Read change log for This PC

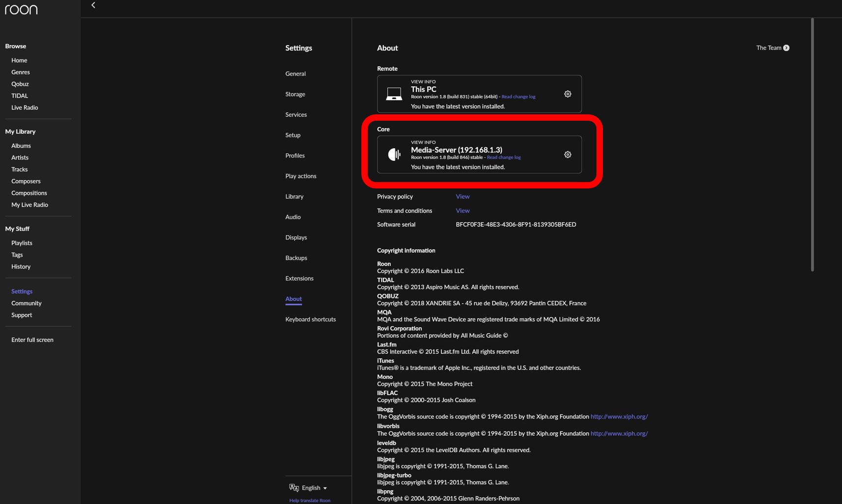click(x=518, y=97)
